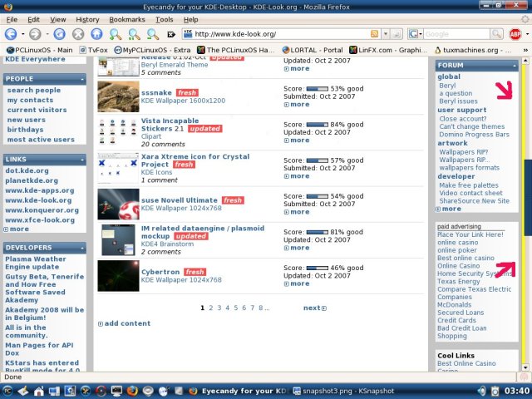Show more bookmarks with chevron
532x399 pixels.
click(x=525, y=50)
